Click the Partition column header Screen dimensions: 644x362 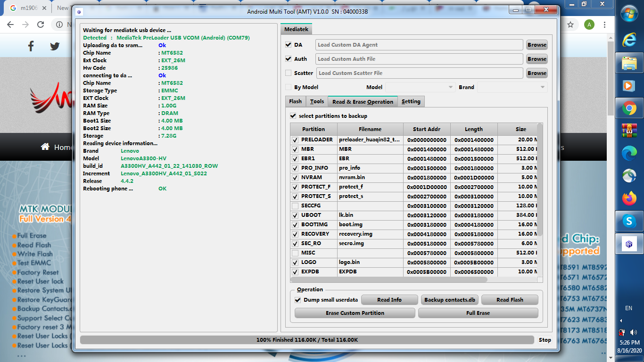pyautogui.click(x=314, y=129)
